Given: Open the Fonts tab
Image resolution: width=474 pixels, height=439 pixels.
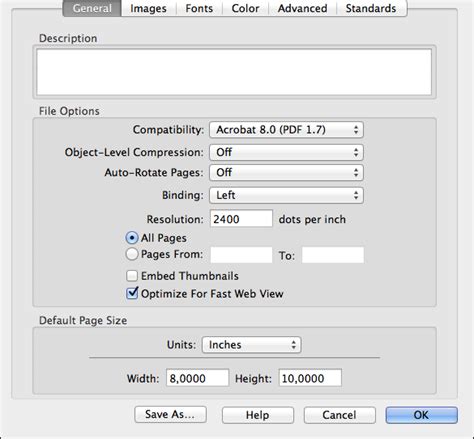Looking at the screenshot, I should [x=199, y=8].
